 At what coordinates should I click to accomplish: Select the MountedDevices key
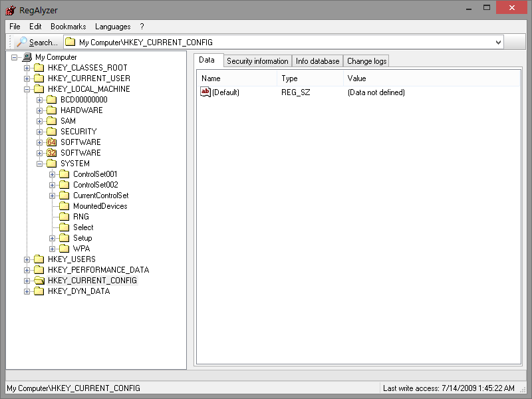coord(100,206)
